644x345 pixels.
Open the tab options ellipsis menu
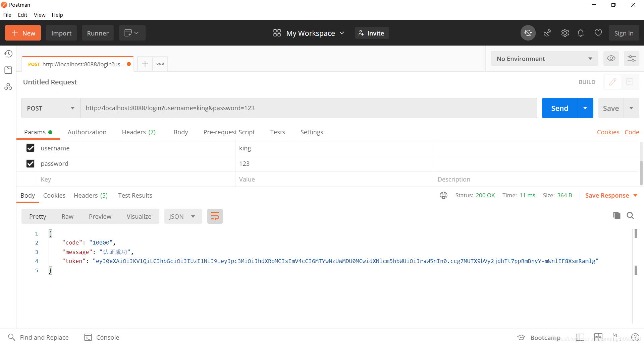coord(160,64)
